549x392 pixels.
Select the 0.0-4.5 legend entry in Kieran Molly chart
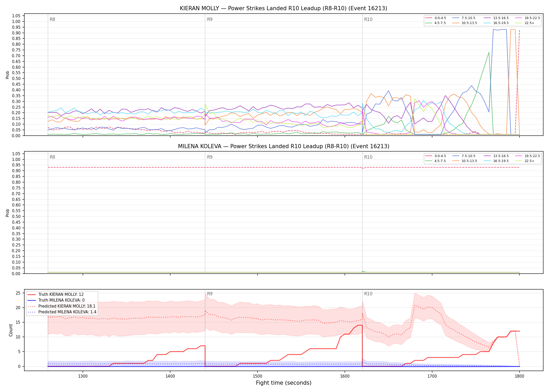click(436, 18)
